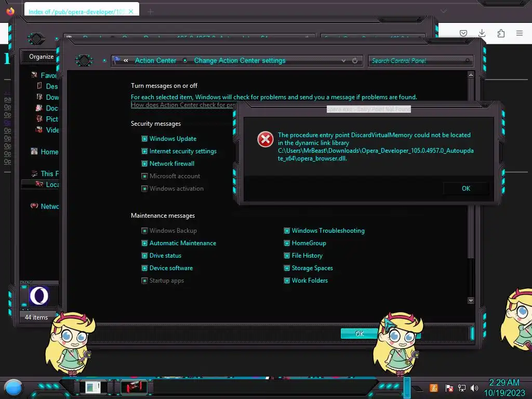
Task: Open volume speaker tray icon
Action: (474, 388)
